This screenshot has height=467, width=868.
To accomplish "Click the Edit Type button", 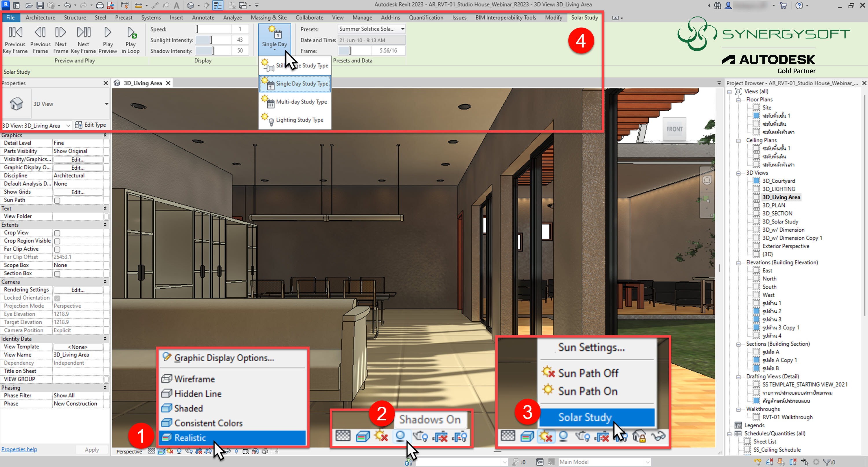I will [x=91, y=125].
